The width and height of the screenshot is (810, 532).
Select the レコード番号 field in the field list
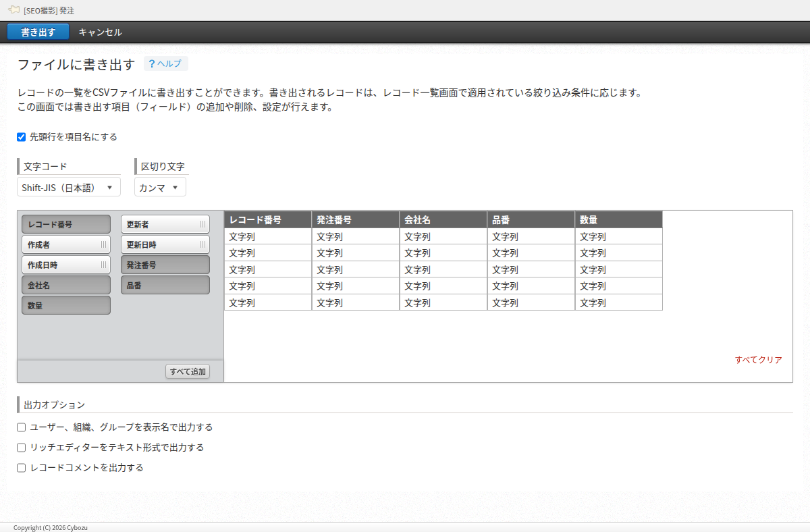66,224
